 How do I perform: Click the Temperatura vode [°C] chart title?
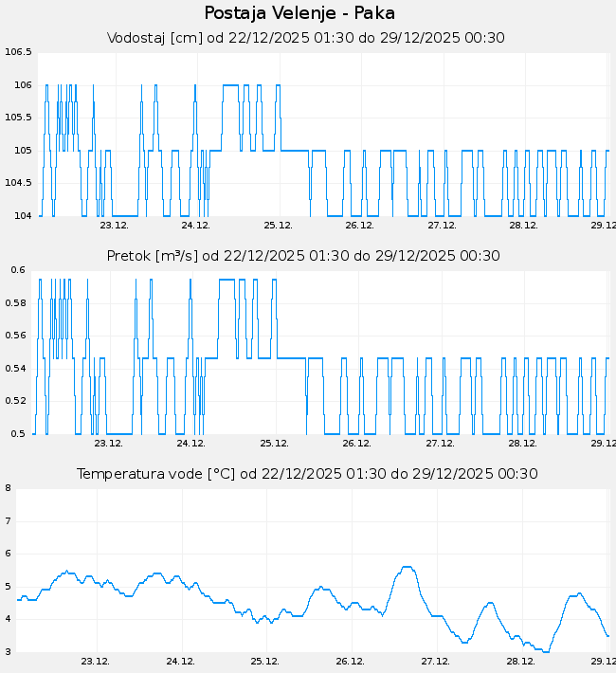click(307, 474)
